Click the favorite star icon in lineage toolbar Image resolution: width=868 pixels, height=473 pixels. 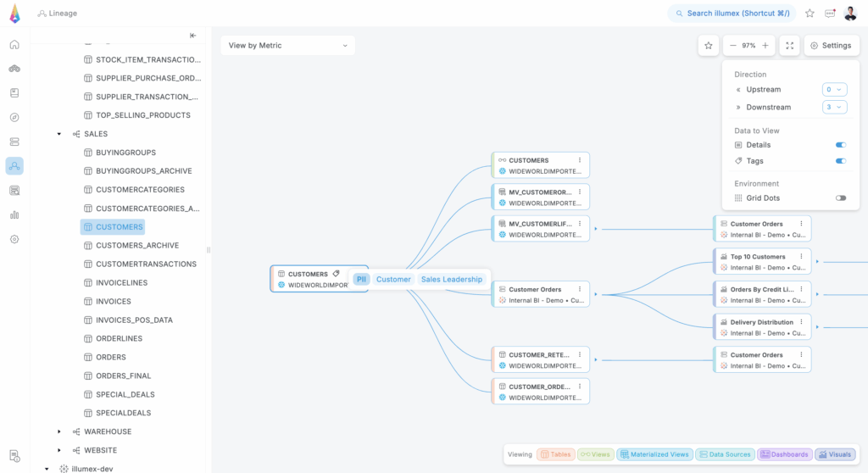point(709,46)
